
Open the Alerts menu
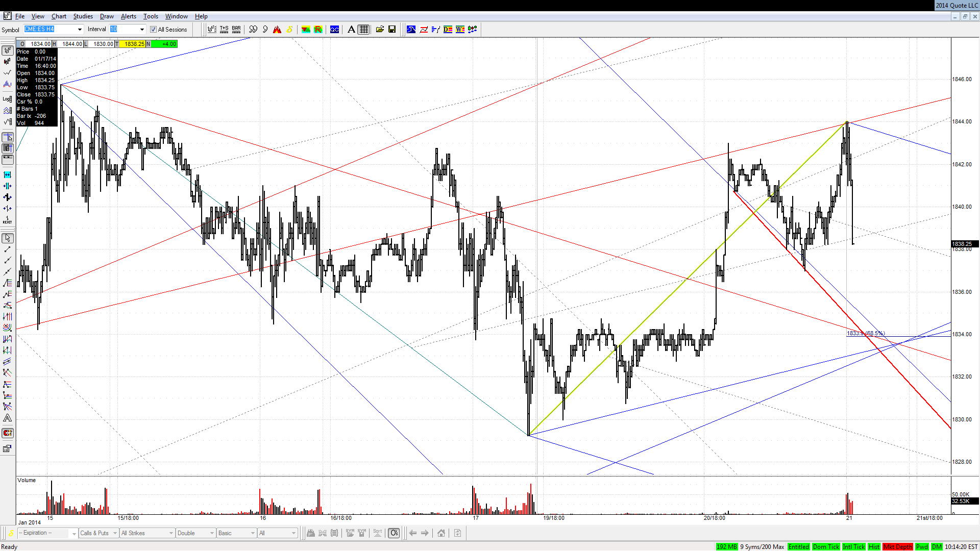click(128, 16)
